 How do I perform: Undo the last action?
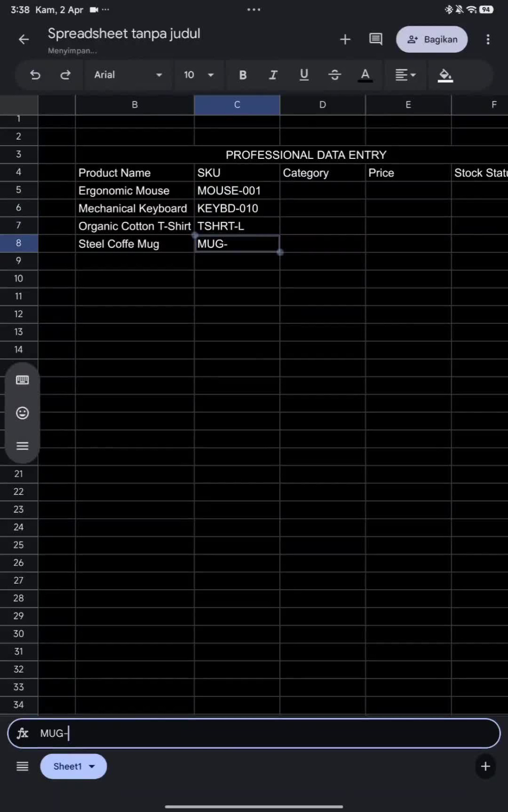click(x=35, y=75)
